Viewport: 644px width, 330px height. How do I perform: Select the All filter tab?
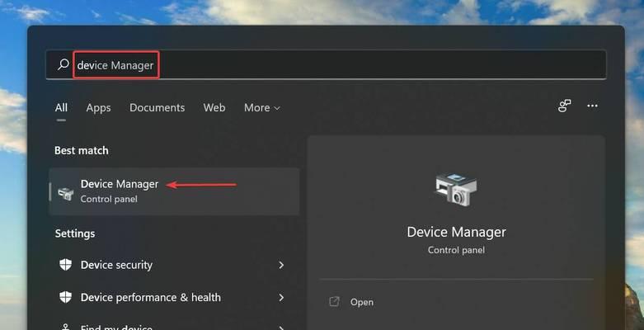(61, 108)
